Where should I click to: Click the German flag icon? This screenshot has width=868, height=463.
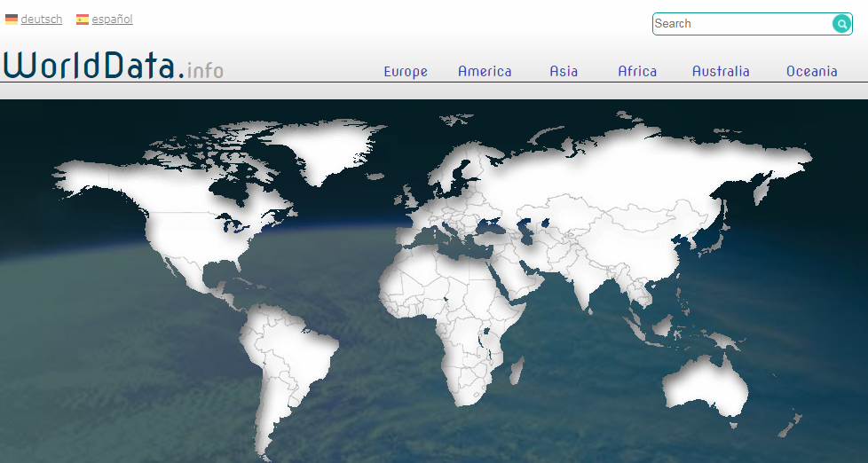(x=12, y=20)
